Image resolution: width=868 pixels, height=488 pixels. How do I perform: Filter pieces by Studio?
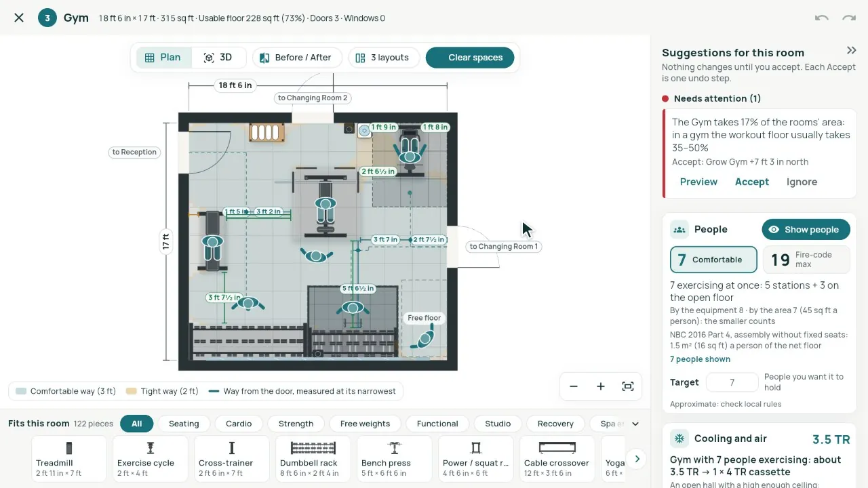click(x=498, y=424)
